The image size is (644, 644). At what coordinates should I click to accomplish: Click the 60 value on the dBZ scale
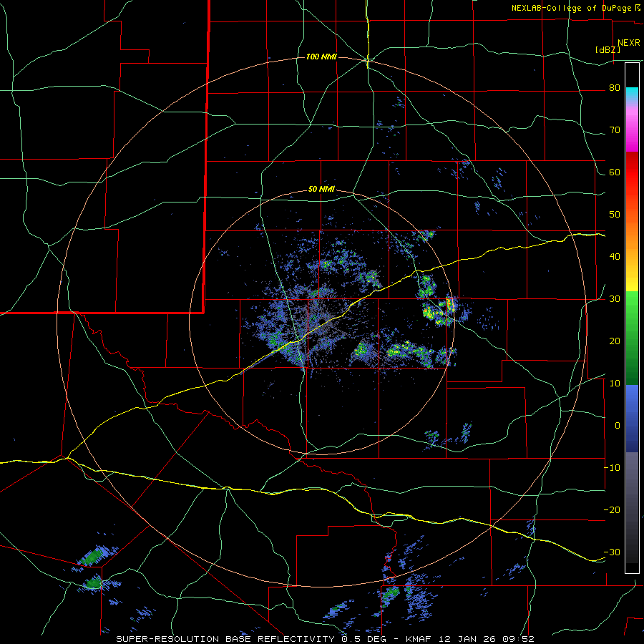click(x=615, y=172)
